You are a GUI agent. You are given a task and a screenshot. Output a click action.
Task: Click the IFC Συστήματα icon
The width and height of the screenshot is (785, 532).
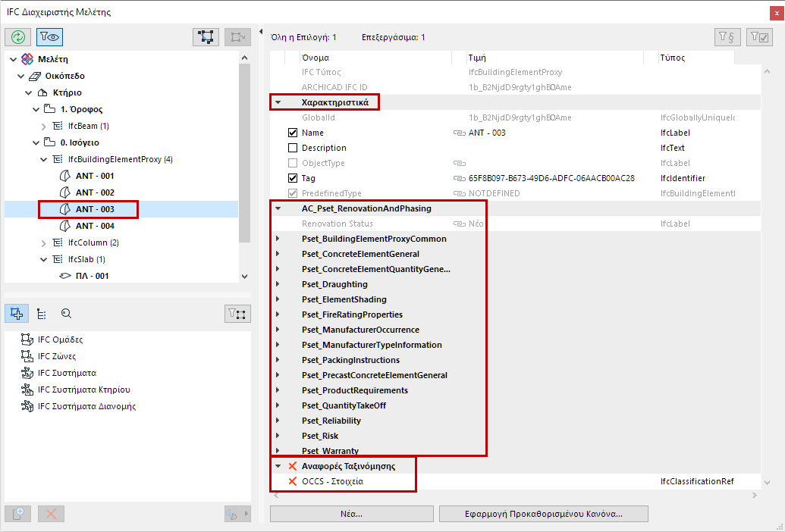click(27, 373)
